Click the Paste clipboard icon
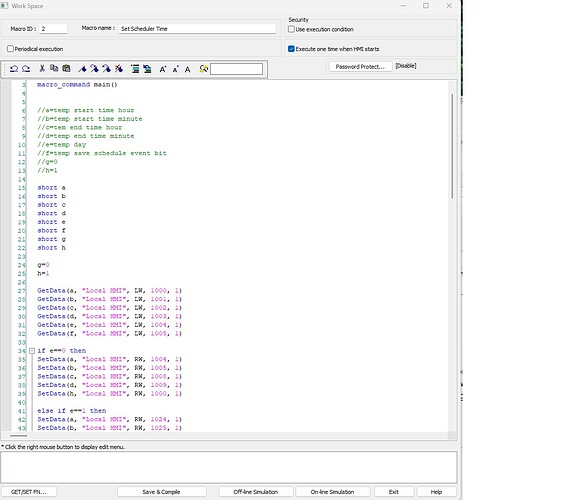581x500 pixels. 66,69
